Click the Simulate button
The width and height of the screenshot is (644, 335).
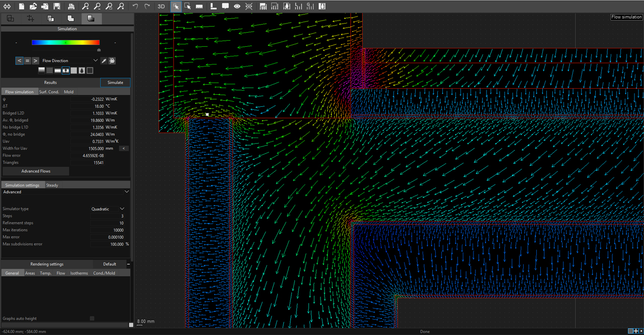click(x=115, y=83)
